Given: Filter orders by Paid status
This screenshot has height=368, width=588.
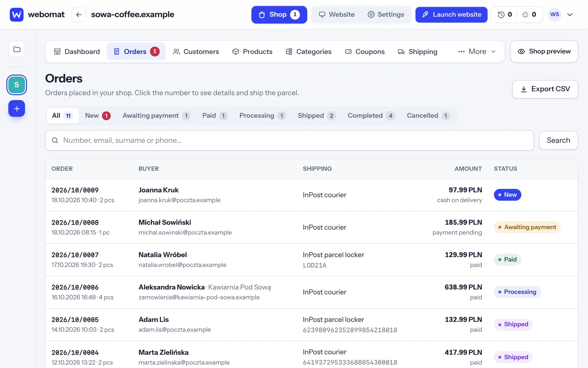Looking at the screenshot, I should click(215, 116).
